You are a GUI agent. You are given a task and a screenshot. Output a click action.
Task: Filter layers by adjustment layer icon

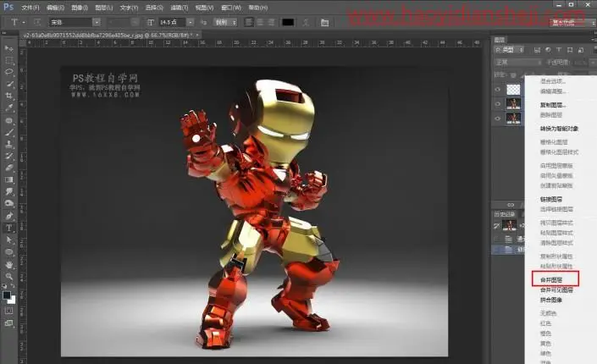tap(548, 50)
